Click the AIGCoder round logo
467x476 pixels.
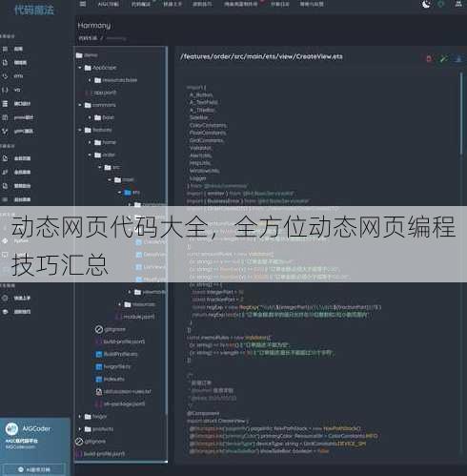click(x=11, y=428)
